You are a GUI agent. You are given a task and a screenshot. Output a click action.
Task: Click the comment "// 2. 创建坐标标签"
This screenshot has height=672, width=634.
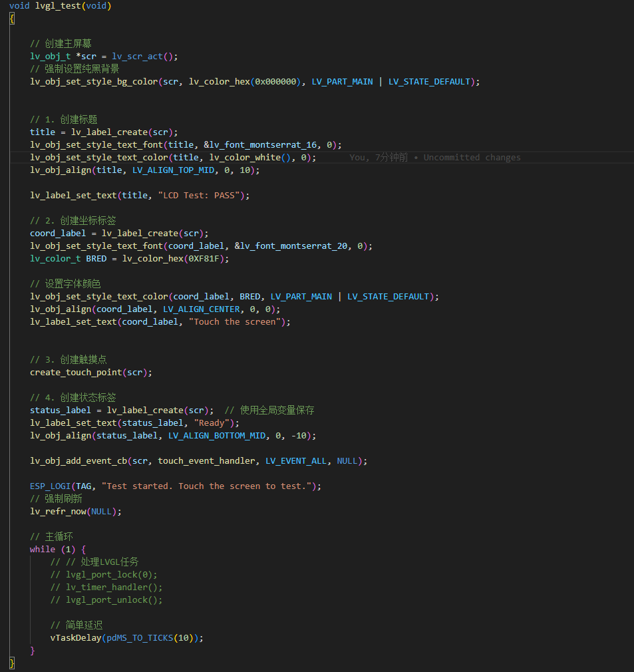(x=73, y=221)
